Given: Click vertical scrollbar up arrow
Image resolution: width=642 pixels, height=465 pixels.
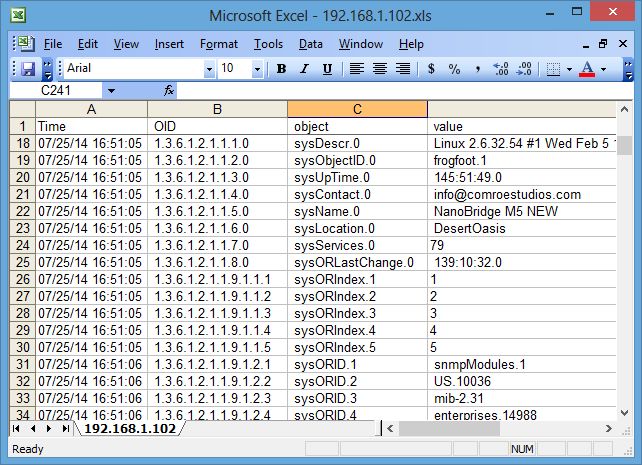Looking at the screenshot, I should click(624, 109).
